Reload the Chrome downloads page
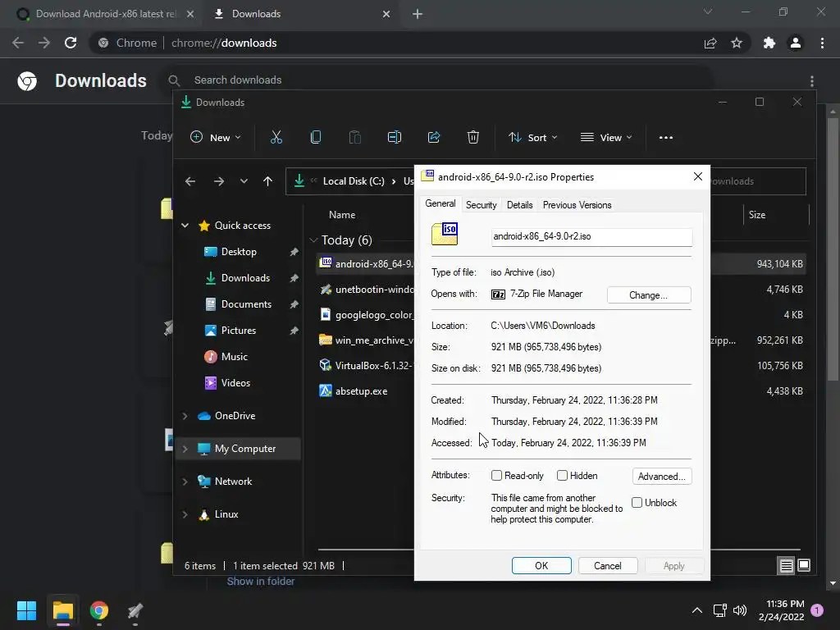Viewport: 840px width, 630px height. (x=71, y=43)
